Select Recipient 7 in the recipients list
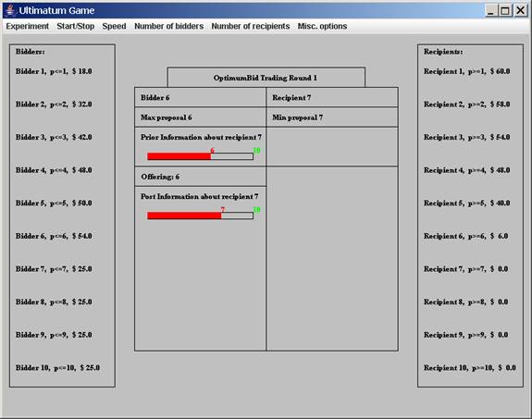Screen dimensions: 532x419 tap(465, 269)
